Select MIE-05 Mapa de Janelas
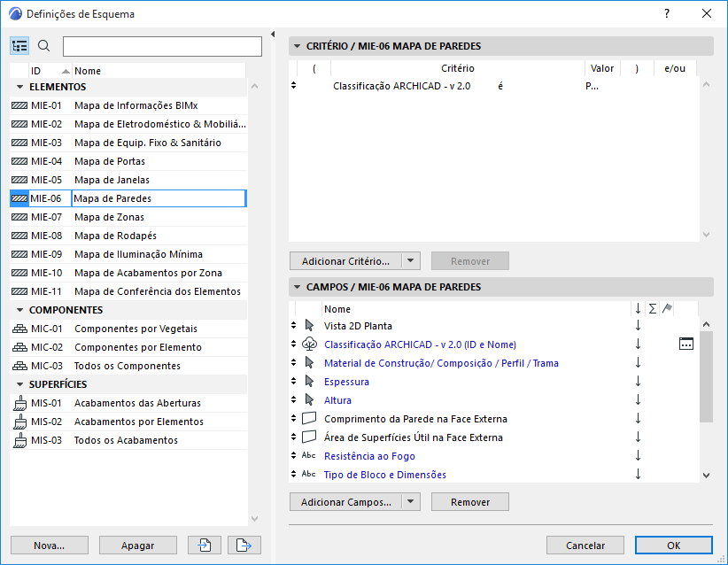Screen dimensions: 728x565 pyautogui.click(x=128, y=180)
